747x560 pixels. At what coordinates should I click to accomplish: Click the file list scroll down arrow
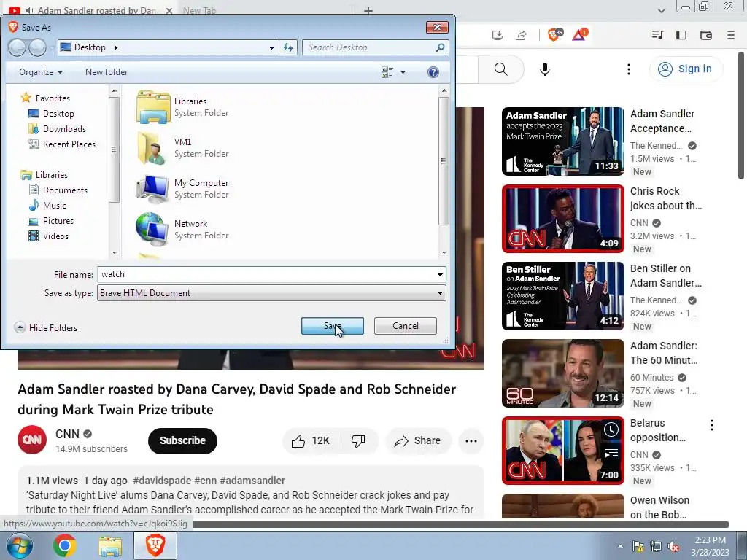[x=444, y=253]
